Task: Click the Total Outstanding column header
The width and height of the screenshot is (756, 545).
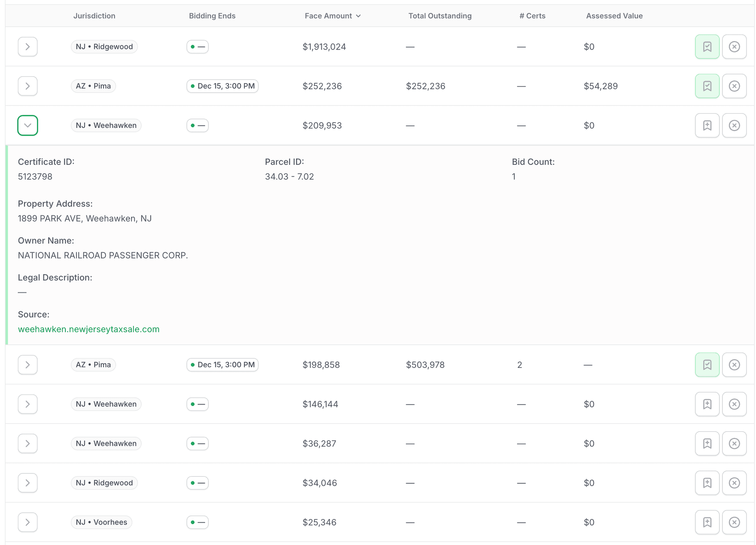Action: [x=440, y=16]
